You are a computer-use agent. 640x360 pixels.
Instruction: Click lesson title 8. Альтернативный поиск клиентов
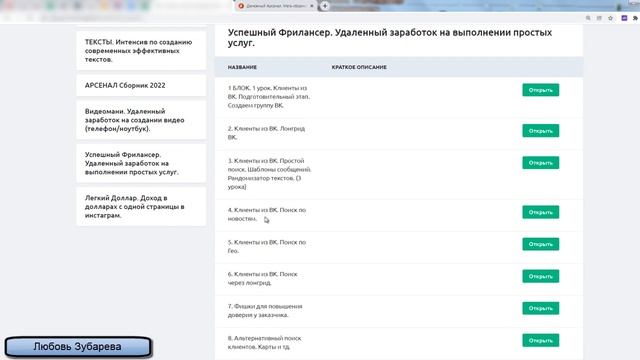[x=264, y=342]
